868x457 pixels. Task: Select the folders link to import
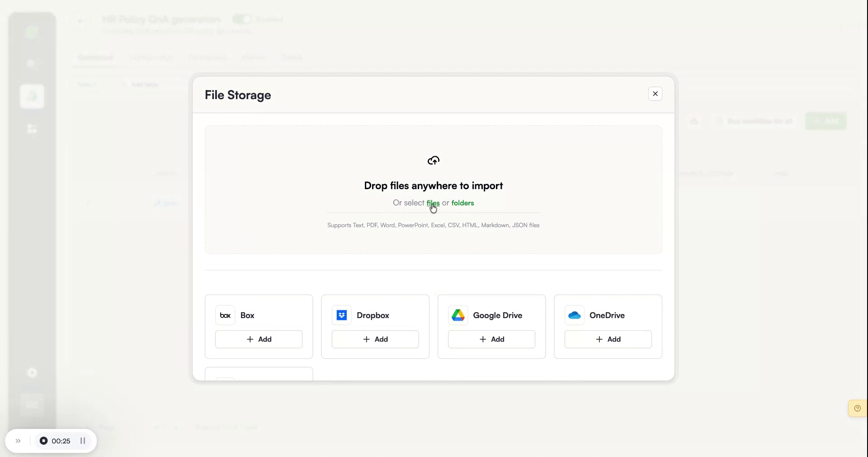tap(462, 203)
